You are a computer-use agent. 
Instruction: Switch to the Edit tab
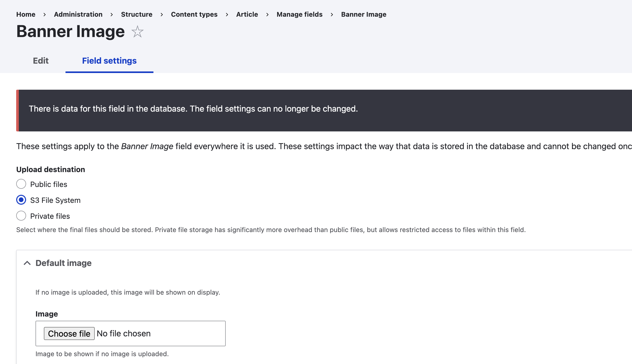41,61
